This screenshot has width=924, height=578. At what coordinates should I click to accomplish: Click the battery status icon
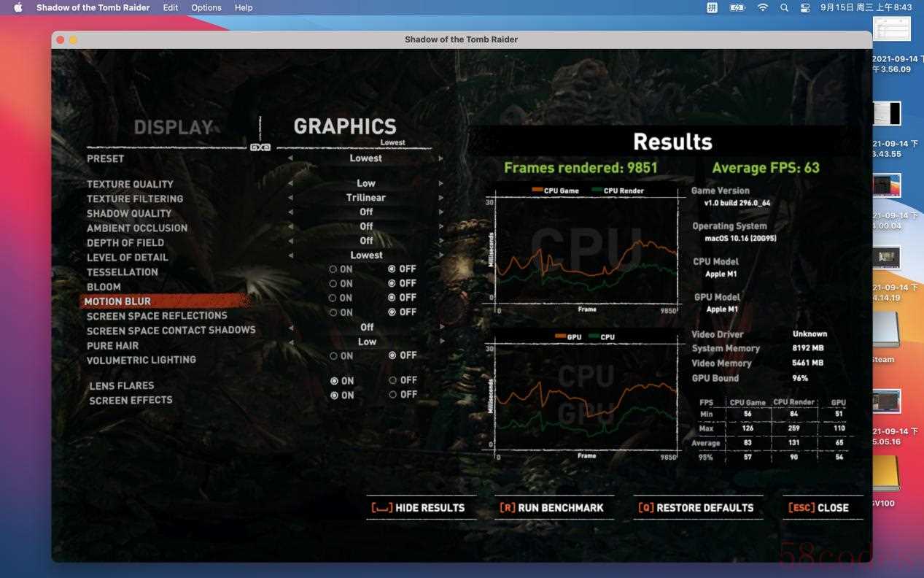[737, 7]
